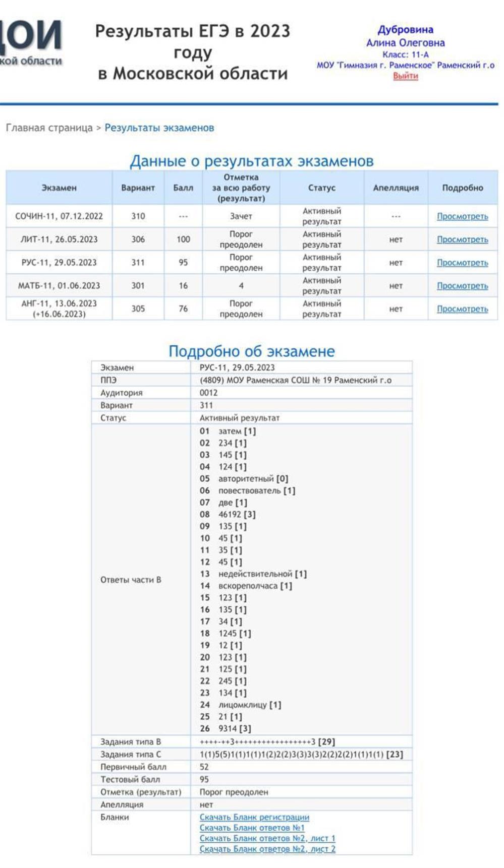Click variant 306 cell
Image resolution: width=504 pixels, height=868 pixels.
138,239
